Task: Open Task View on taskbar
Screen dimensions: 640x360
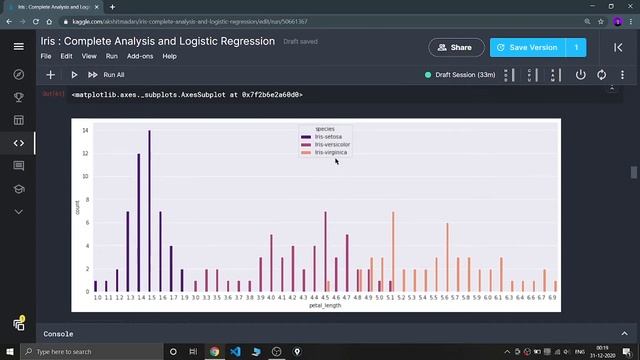Action: tap(193, 351)
